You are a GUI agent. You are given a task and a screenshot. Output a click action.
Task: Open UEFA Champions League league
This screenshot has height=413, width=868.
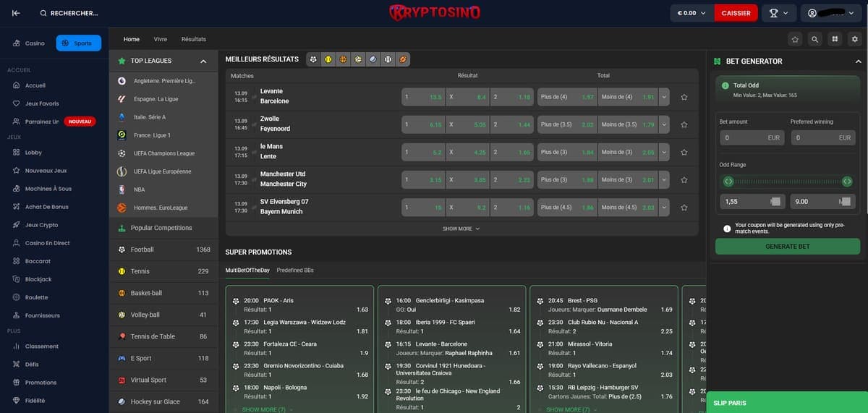point(163,153)
